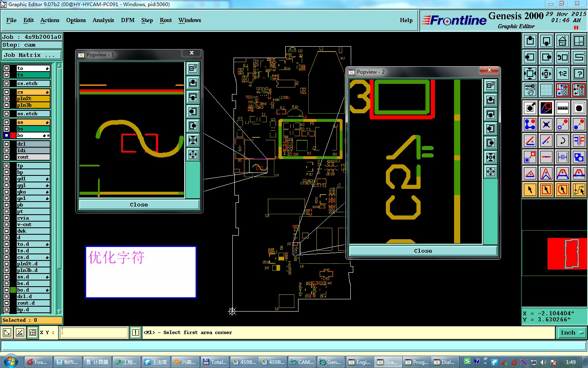Click the plain arrow pointer select icon
This screenshot has height=368, width=588.
point(530,190)
